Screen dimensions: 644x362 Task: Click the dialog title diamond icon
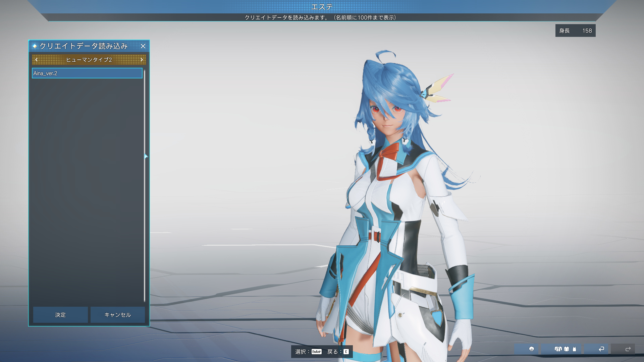pos(35,46)
